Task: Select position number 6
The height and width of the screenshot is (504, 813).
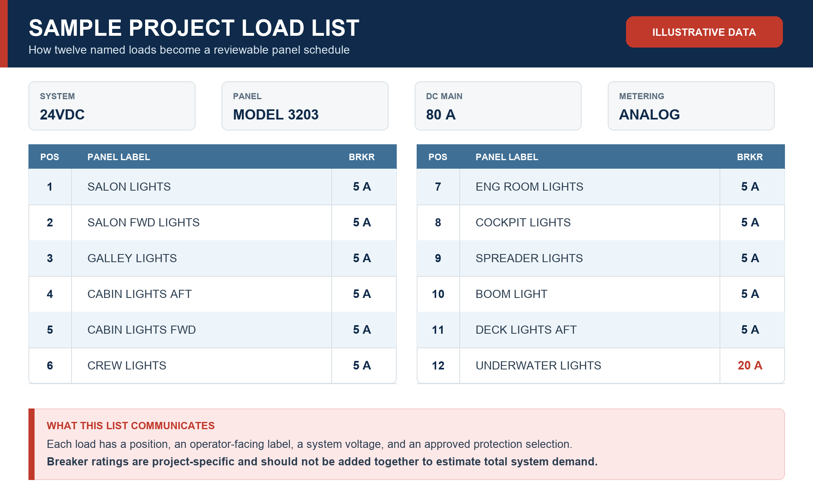Action: 50,365
